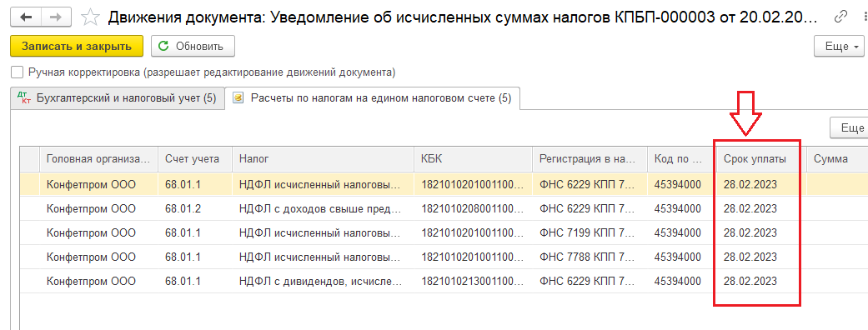This screenshot has width=868, height=330.
Task: Click ФНС 7199 registration cell
Action: pos(589,232)
